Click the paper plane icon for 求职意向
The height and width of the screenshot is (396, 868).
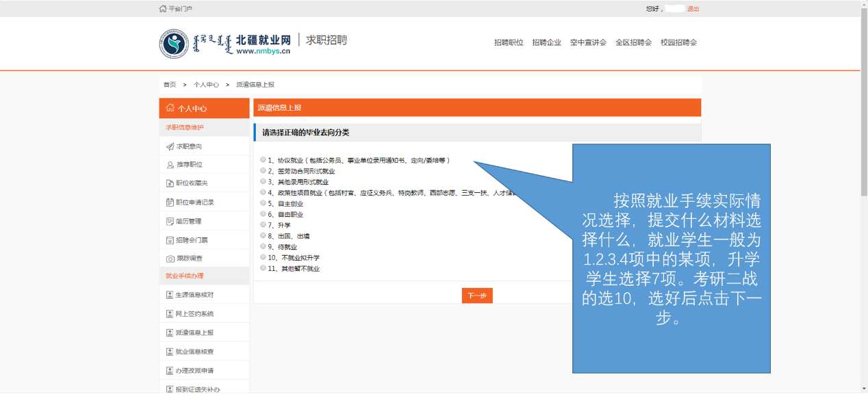pyautogui.click(x=170, y=146)
